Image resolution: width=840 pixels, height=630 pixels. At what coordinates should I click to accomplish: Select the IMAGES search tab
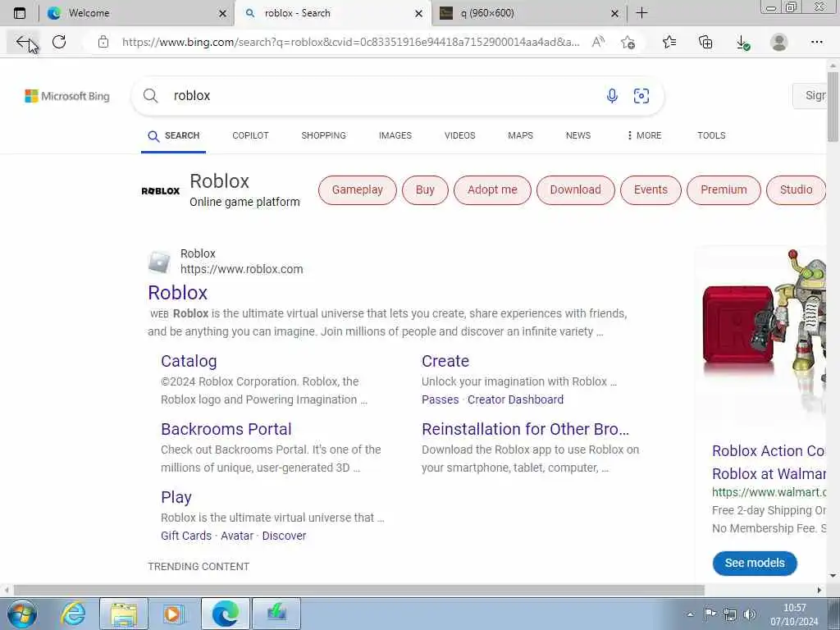(x=395, y=135)
